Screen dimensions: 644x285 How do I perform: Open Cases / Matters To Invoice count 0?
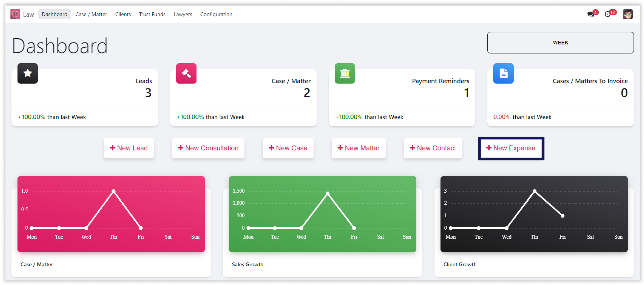(x=624, y=93)
